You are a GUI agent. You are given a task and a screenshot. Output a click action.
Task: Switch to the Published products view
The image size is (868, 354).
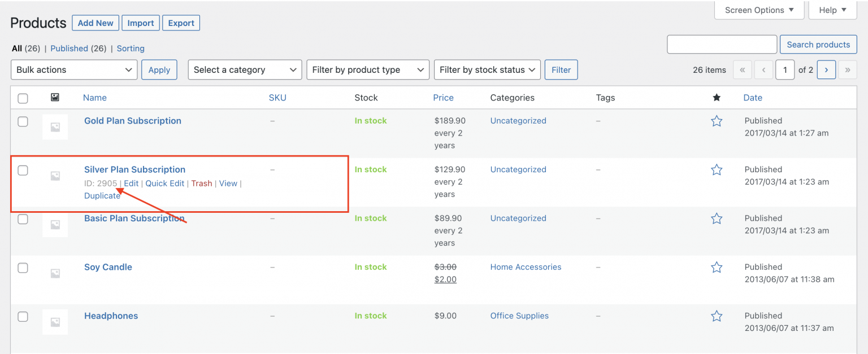(x=69, y=49)
